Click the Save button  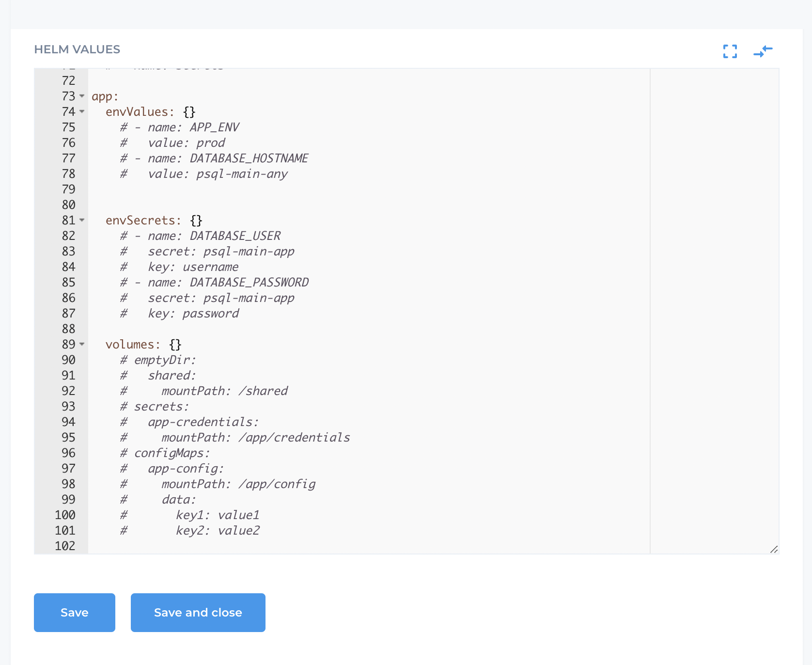74,612
